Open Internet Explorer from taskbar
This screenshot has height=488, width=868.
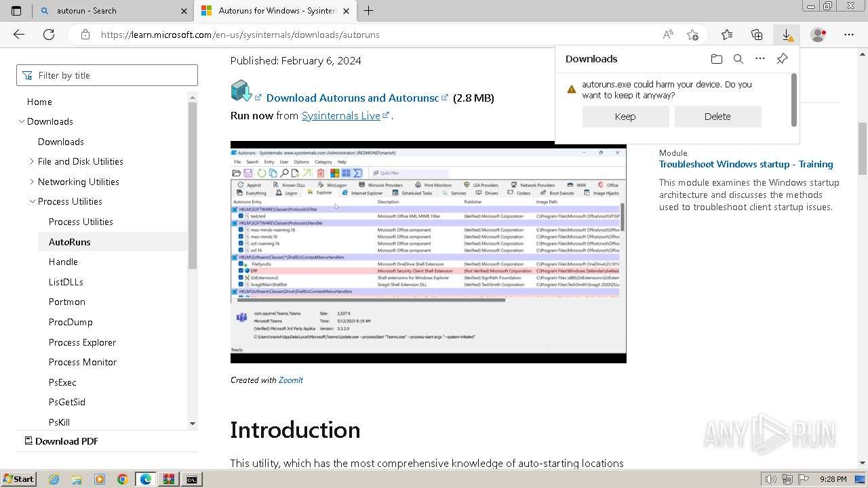(54, 479)
